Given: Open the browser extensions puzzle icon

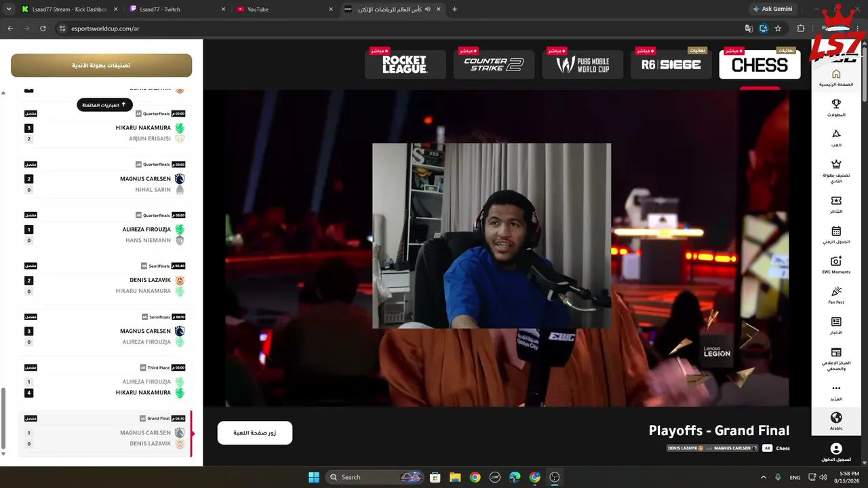Looking at the screenshot, I should click(x=801, y=28).
